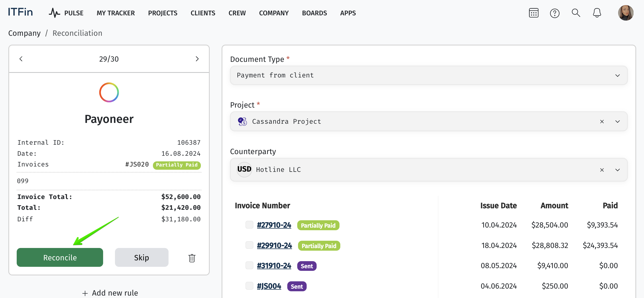Click the Reconciliation breadcrumb
Image resolution: width=644 pixels, height=298 pixels.
77,33
